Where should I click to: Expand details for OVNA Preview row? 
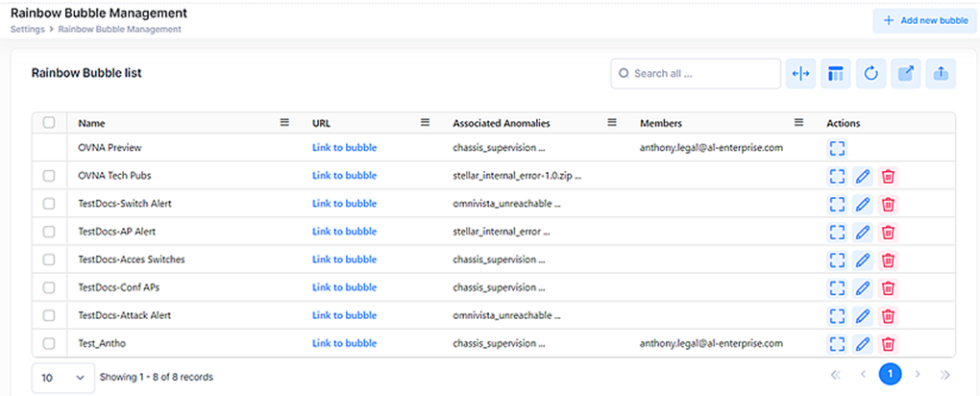click(x=837, y=148)
